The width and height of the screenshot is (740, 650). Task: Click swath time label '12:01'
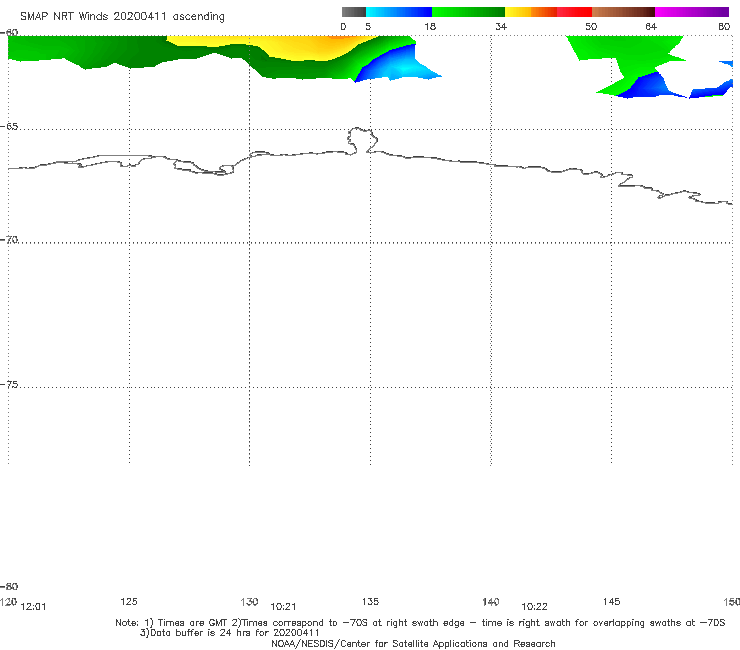(34, 607)
